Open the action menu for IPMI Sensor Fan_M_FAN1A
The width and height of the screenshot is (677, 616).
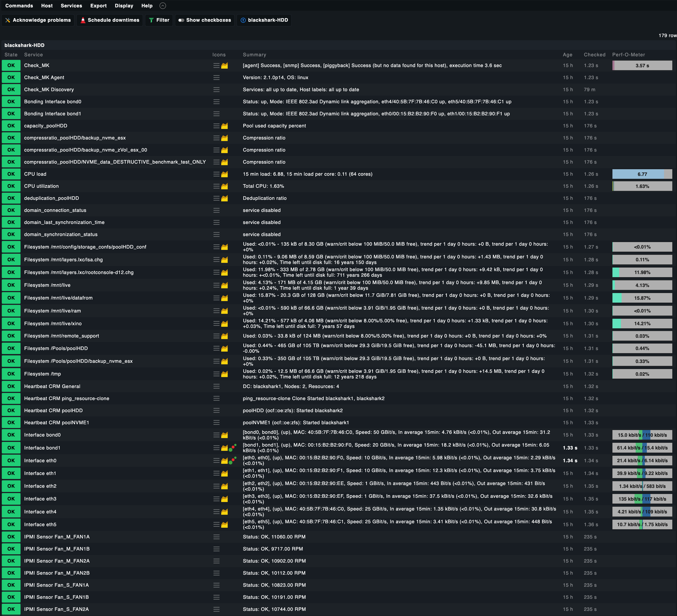point(216,537)
